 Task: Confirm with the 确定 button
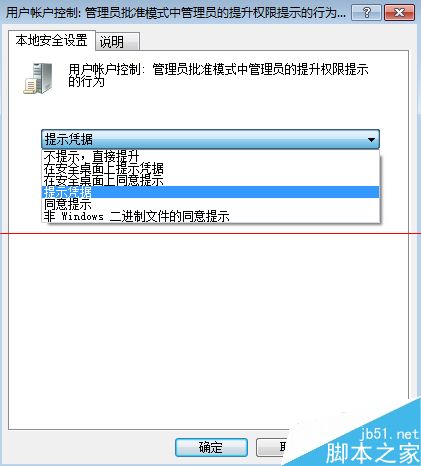211,447
